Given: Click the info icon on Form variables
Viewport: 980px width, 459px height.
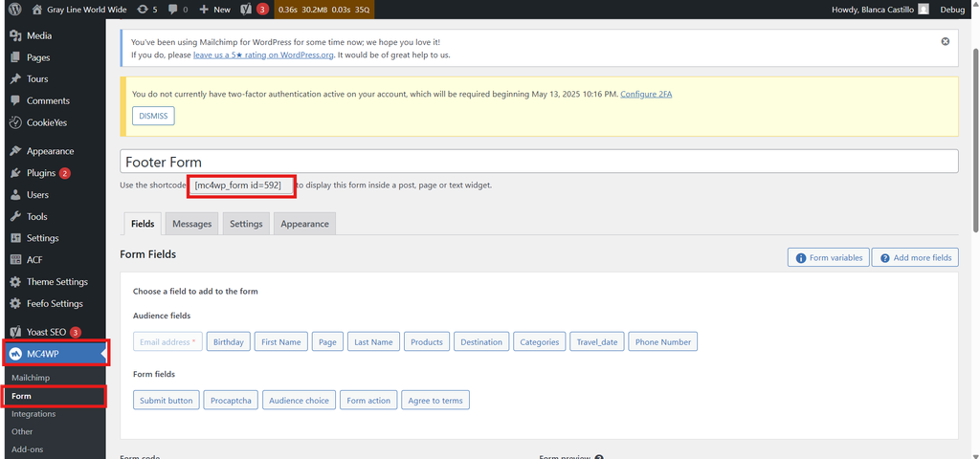Looking at the screenshot, I should pyautogui.click(x=801, y=258).
